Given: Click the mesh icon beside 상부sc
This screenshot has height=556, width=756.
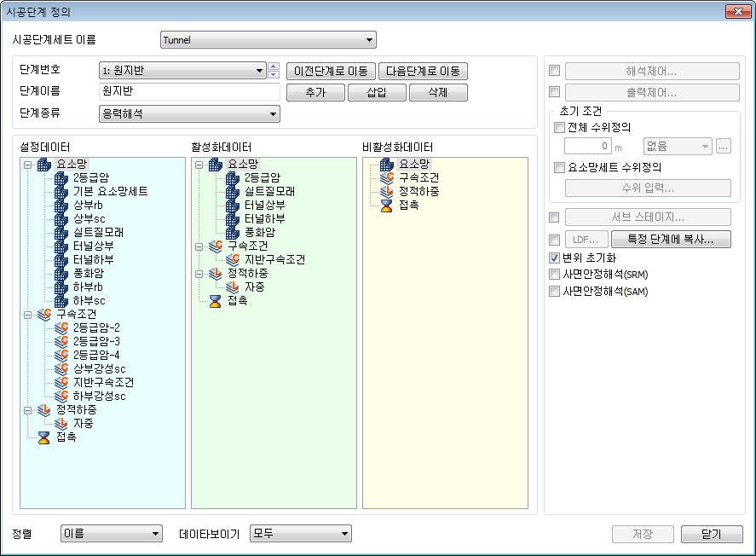Looking at the screenshot, I should (61, 219).
